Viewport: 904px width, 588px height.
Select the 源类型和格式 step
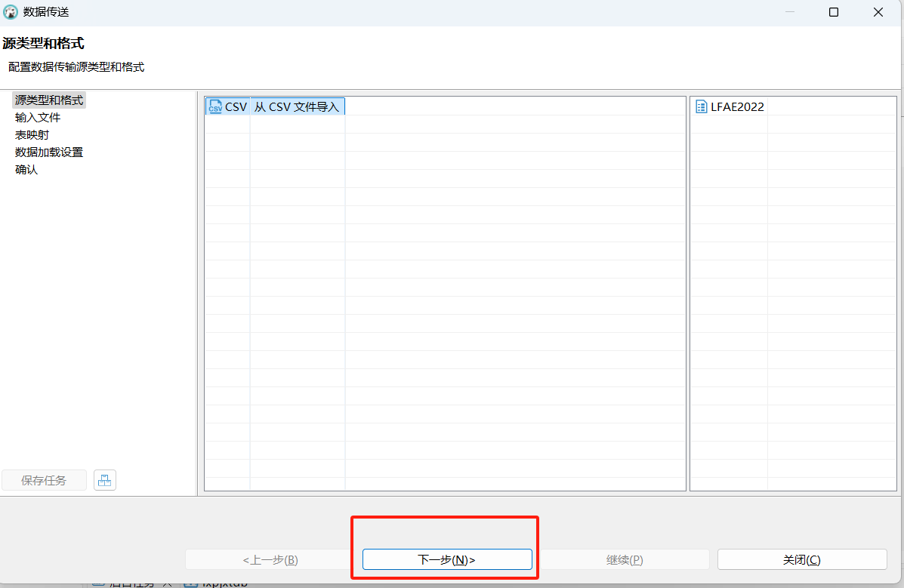tap(49, 100)
